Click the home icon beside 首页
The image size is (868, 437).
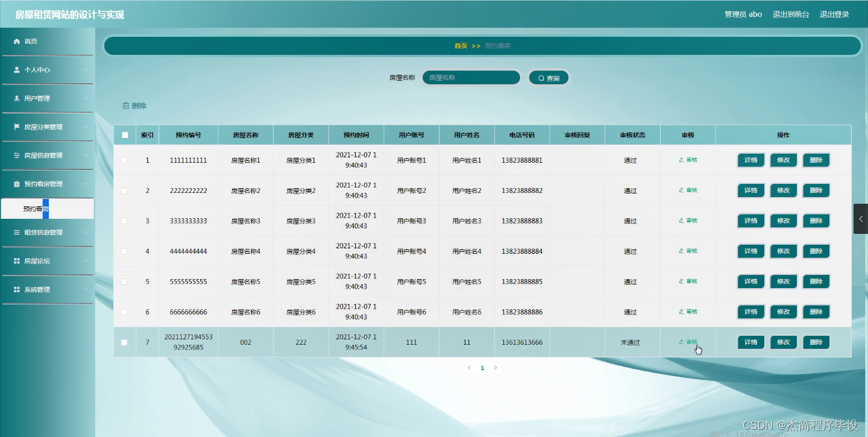pos(16,42)
